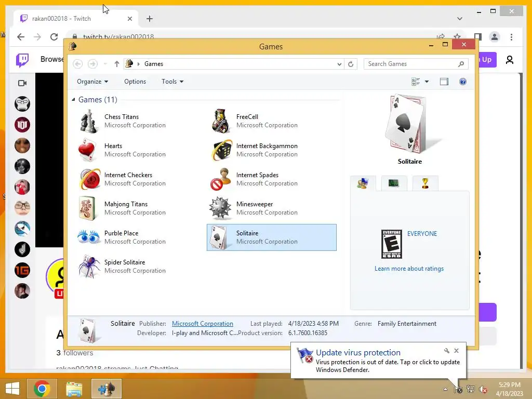Select rakan002018 - Twitch browser tab

coord(76,19)
